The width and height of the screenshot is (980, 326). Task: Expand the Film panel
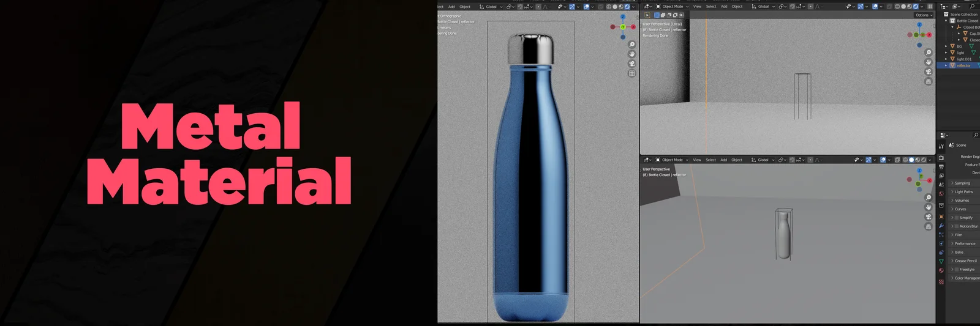tap(965, 235)
